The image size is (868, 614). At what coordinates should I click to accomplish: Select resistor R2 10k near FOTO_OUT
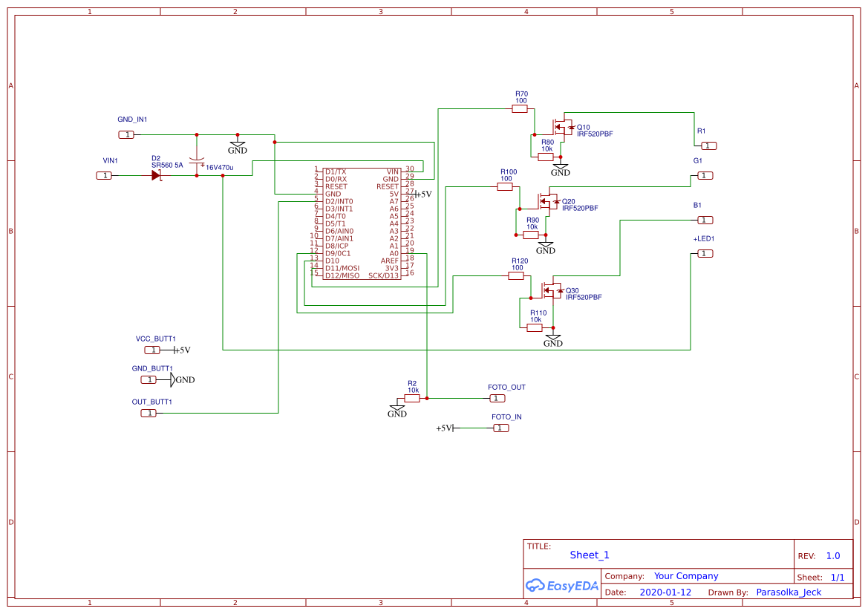413,398
